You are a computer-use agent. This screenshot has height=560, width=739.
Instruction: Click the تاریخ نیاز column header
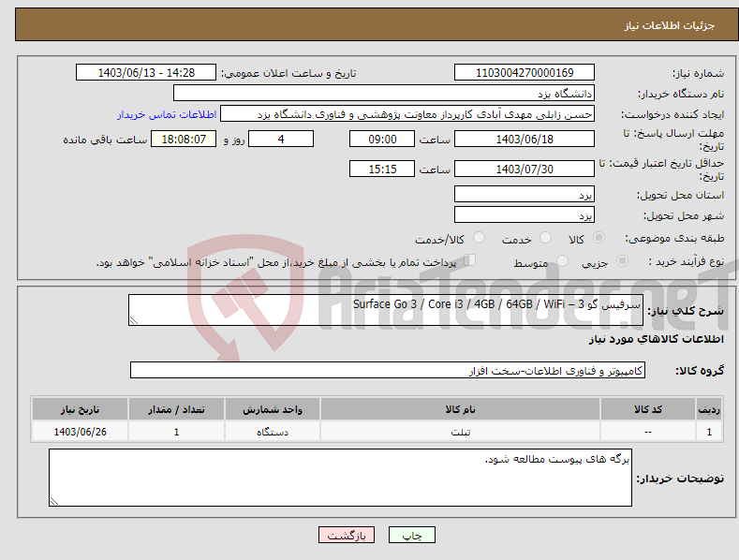coord(81,409)
